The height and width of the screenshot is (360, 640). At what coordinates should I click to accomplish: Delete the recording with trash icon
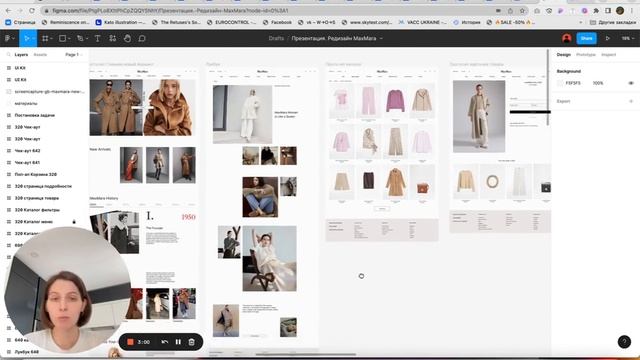pyautogui.click(x=191, y=342)
